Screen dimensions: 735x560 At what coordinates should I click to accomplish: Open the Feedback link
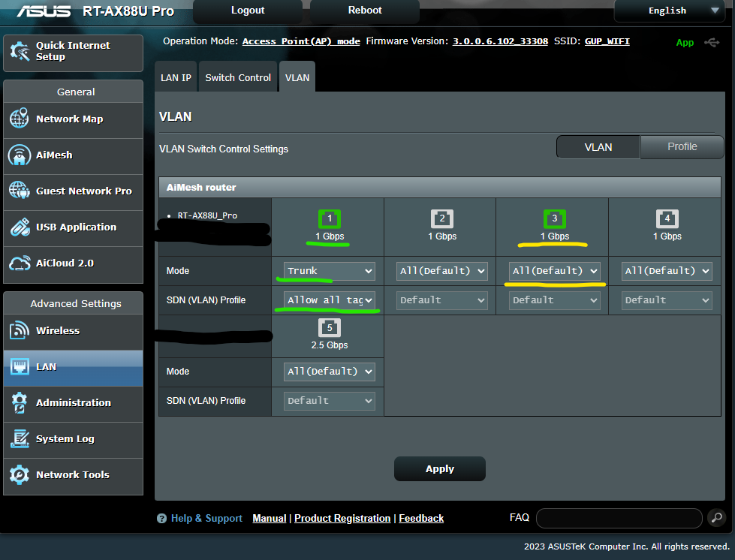[421, 518]
